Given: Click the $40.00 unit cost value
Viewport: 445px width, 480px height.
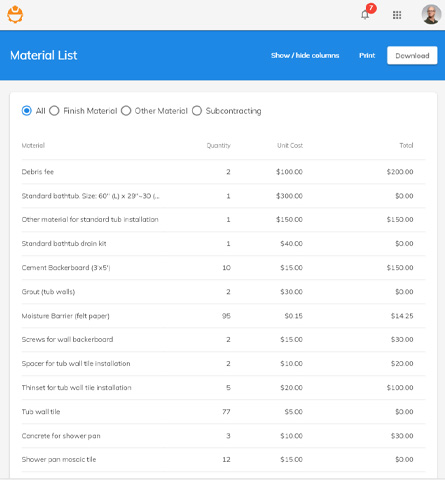Looking at the screenshot, I should [291, 244].
